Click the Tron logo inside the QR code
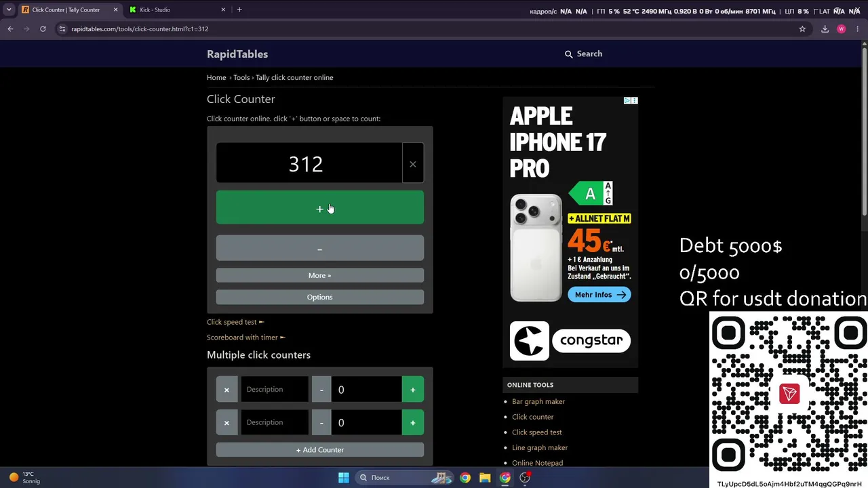The image size is (868, 488). click(789, 393)
